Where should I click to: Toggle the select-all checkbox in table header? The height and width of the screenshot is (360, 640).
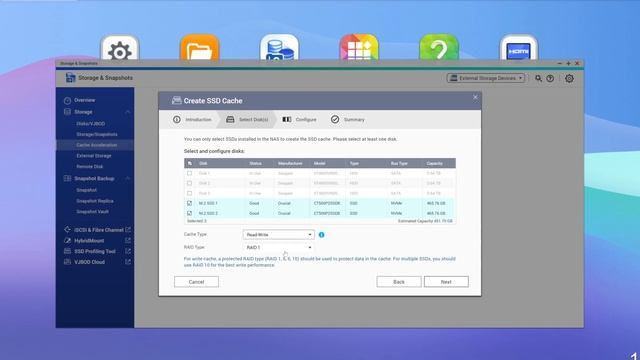click(x=190, y=163)
